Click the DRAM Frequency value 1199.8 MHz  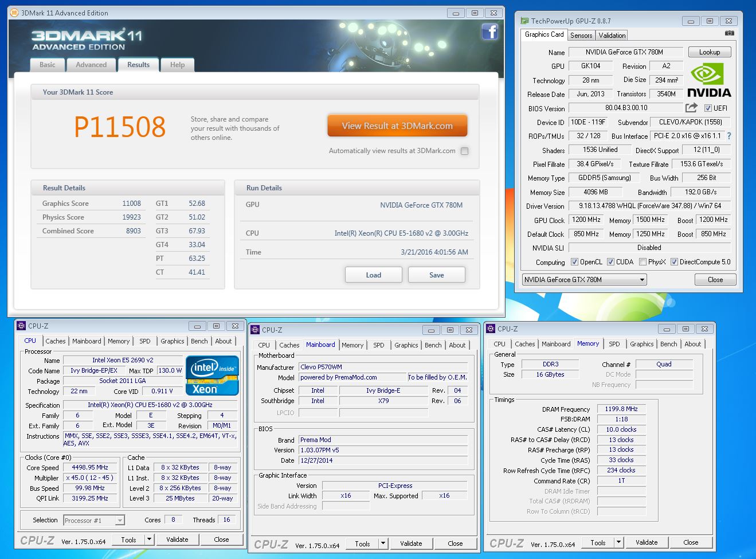[621, 409]
